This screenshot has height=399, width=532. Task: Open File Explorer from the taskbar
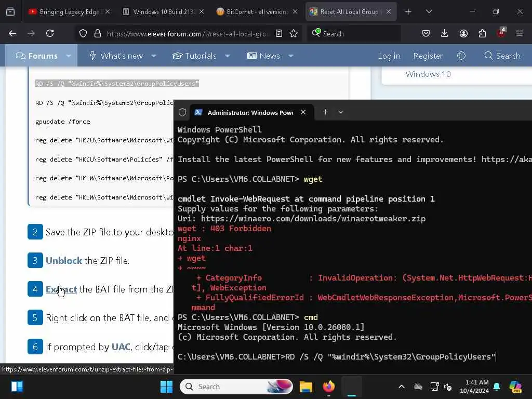(305, 387)
